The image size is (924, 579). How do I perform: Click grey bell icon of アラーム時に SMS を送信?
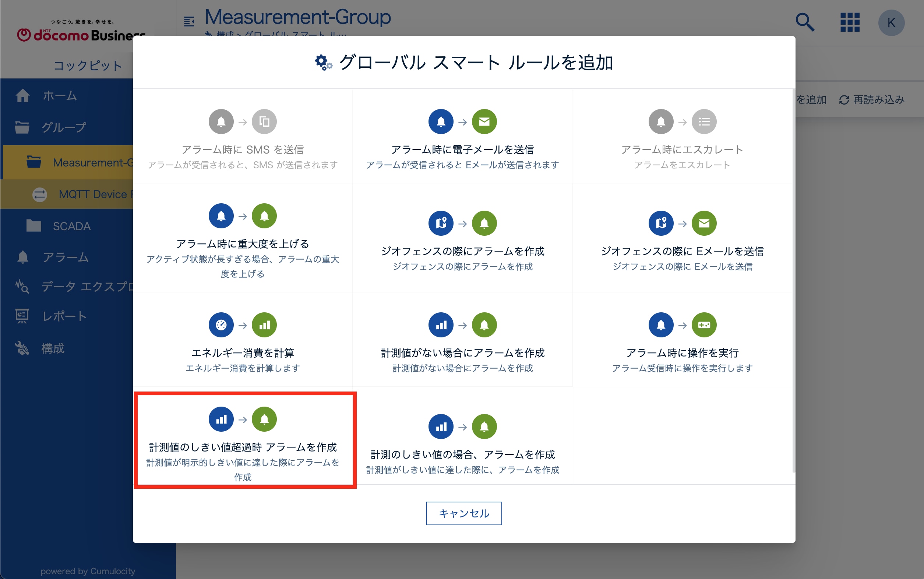pyautogui.click(x=221, y=122)
